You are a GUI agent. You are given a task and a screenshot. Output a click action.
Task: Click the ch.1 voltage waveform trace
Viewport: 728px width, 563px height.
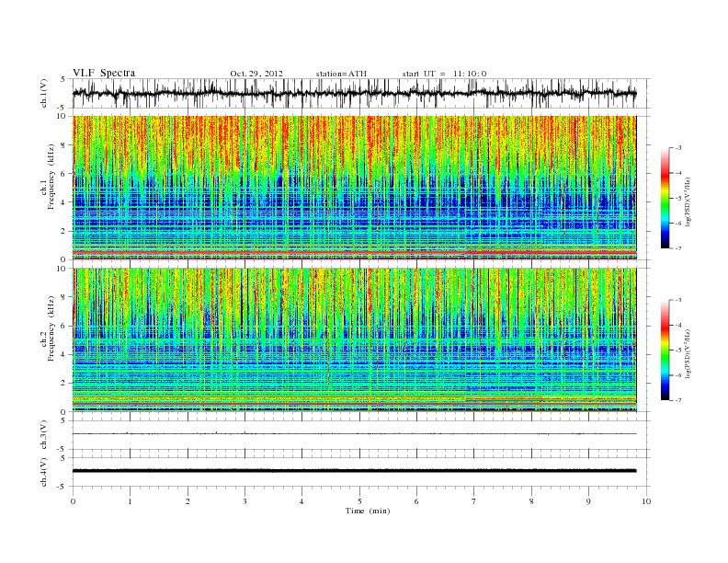[x=355, y=93]
